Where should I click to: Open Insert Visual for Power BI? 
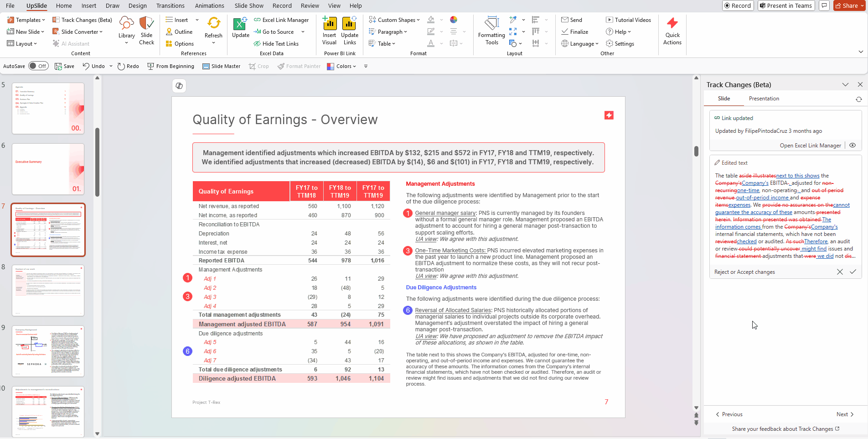329,31
